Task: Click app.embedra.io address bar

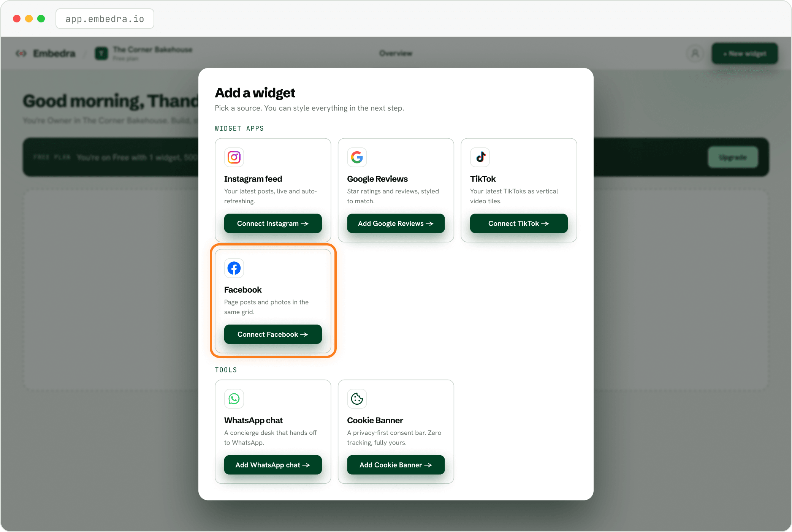Action: 105,19
